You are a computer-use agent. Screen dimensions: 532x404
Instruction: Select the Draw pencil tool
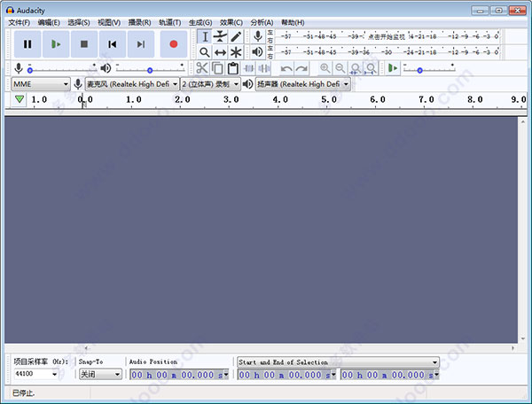[x=236, y=36]
